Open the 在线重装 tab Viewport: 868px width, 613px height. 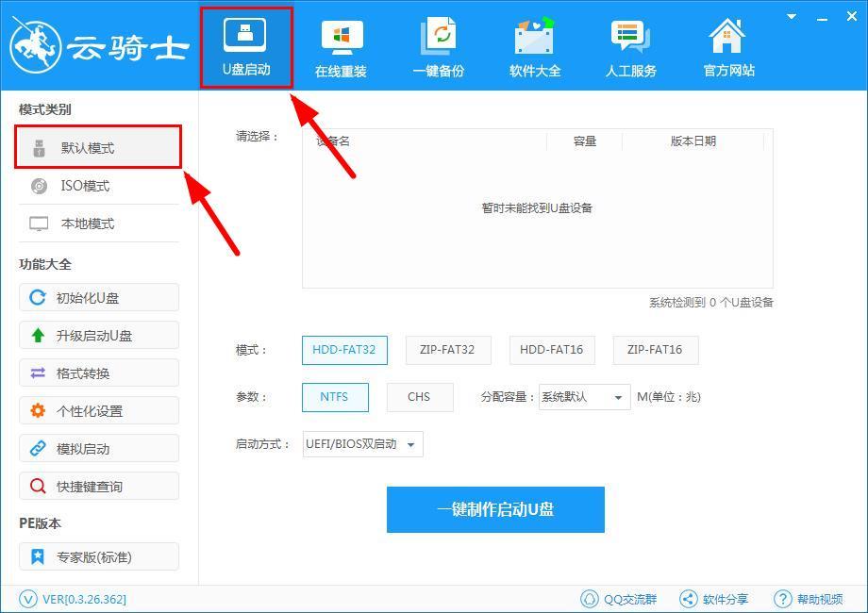(x=341, y=47)
